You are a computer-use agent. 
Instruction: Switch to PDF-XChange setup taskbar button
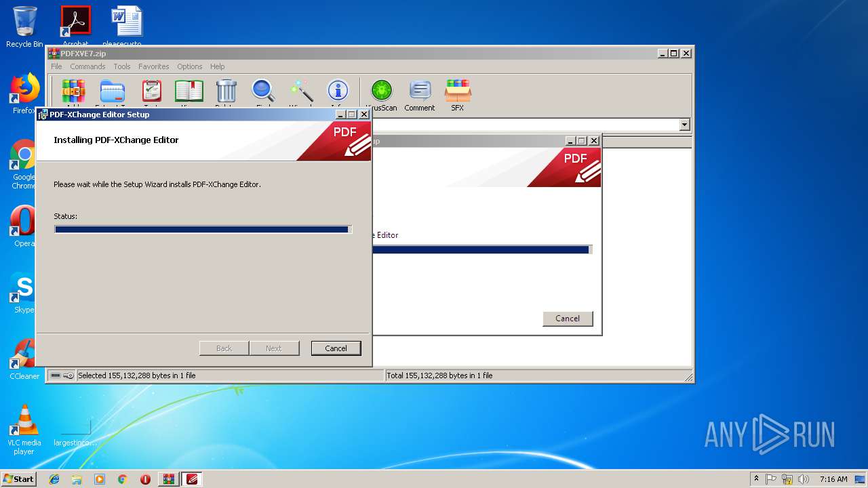192,479
